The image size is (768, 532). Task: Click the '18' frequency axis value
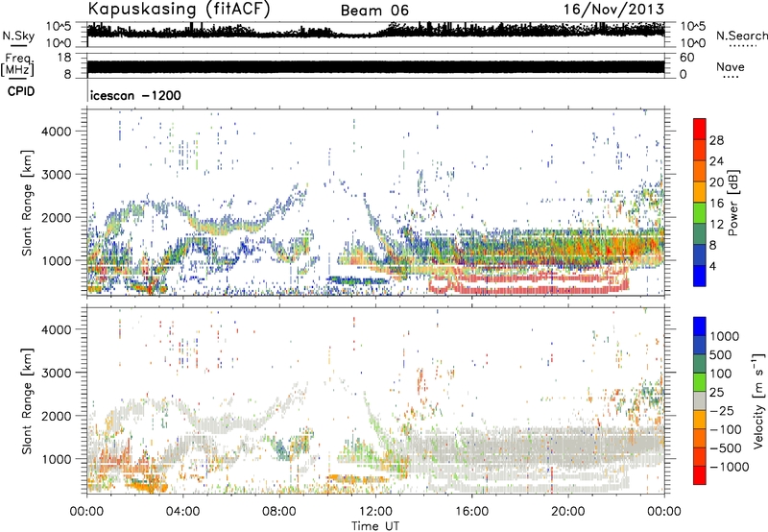coord(63,58)
